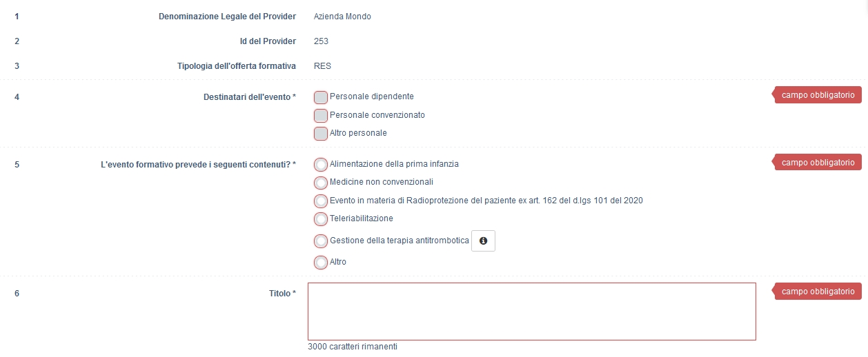Click the Azienda Mondo provider name
The height and width of the screenshot is (357, 868).
(x=342, y=17)
